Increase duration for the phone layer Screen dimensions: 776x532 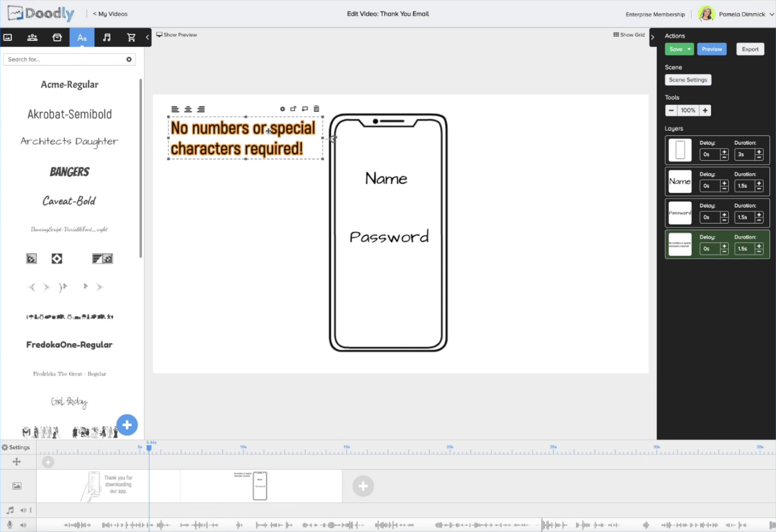pos(759,152)
